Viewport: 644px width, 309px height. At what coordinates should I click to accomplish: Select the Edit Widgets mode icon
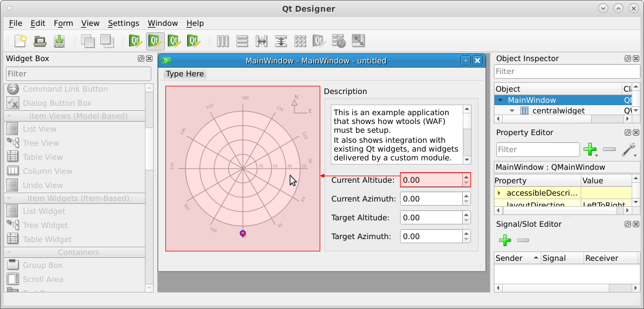(x=136, y=41)
